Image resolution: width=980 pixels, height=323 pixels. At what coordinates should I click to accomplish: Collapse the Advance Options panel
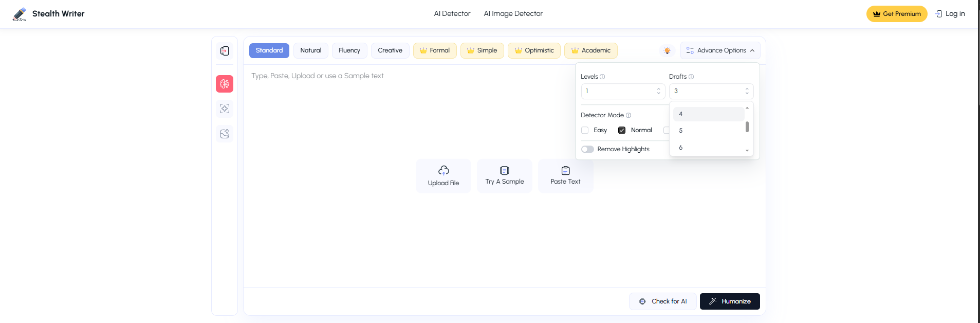coord(720,50)
